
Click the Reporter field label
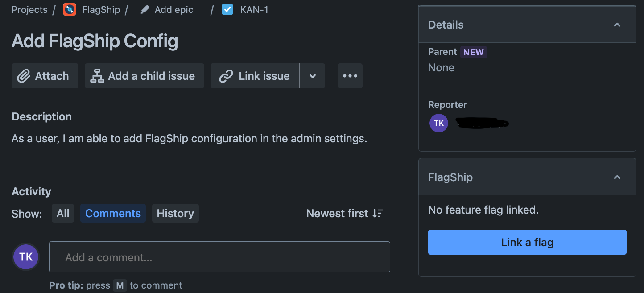click(x=447, y=105)
